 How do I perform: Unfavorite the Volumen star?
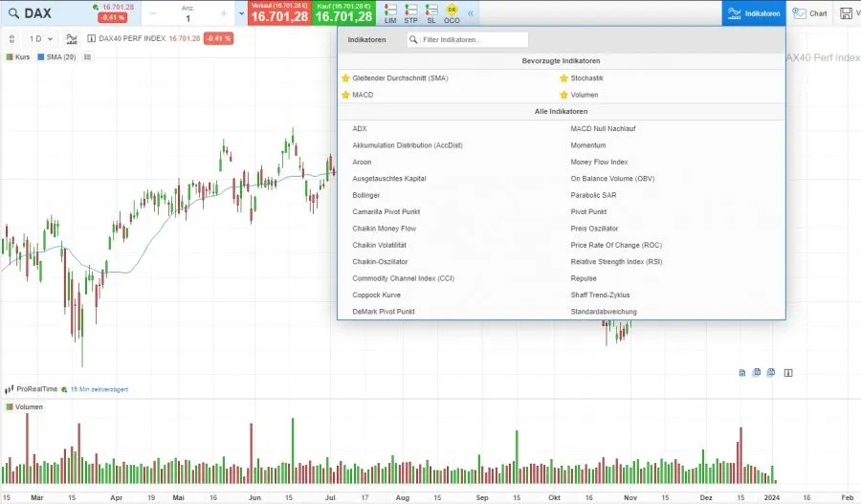coord(563,95)
